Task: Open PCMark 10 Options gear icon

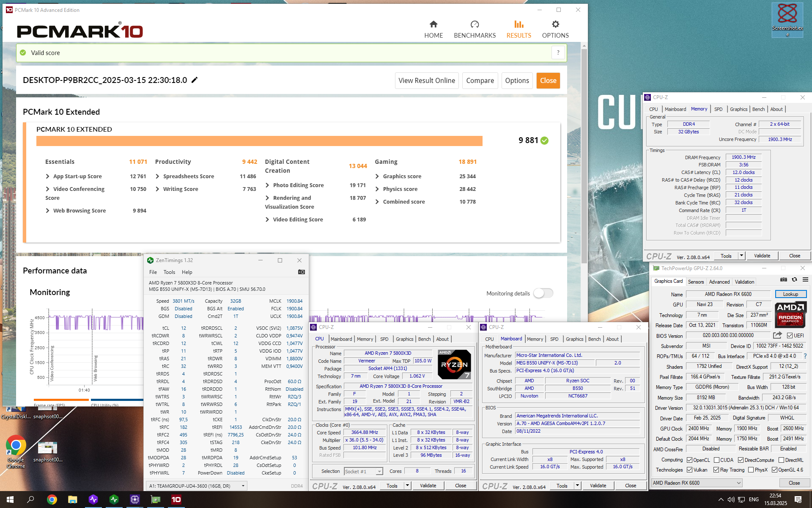Action: [555, 24]
